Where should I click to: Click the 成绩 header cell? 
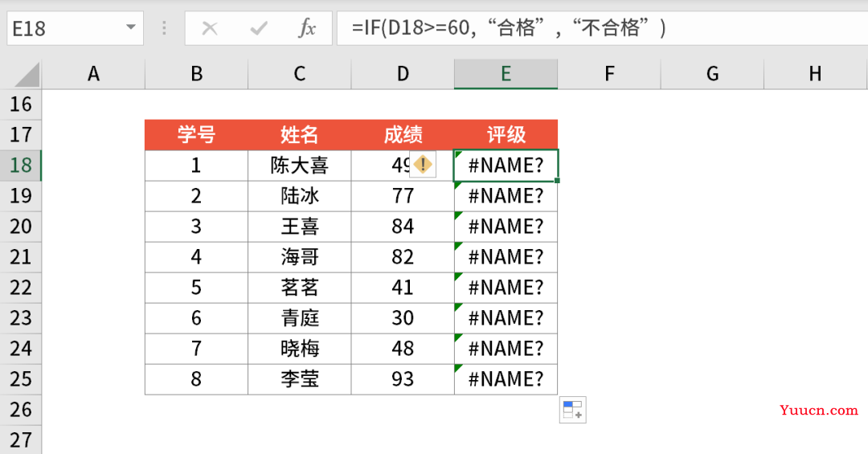403,134
